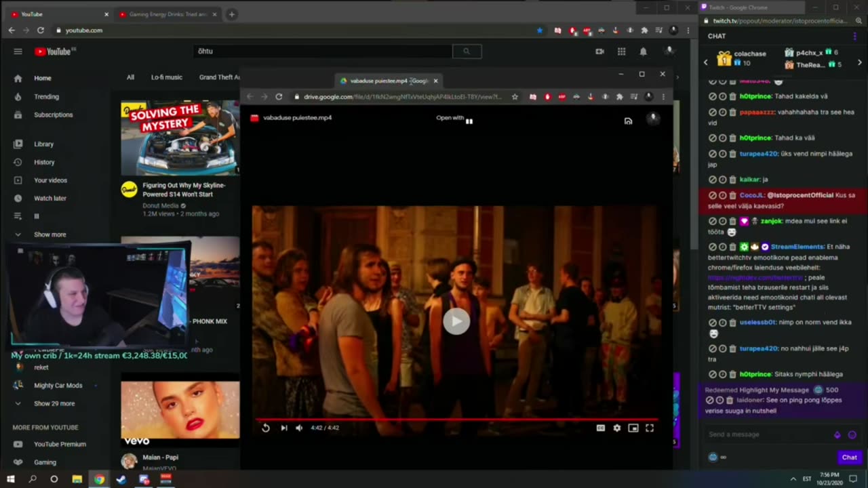The width and height of the screenshot is (868, 488).
Task: Open Trending in YouTube sidebar
Action: [x=46, y=97]
